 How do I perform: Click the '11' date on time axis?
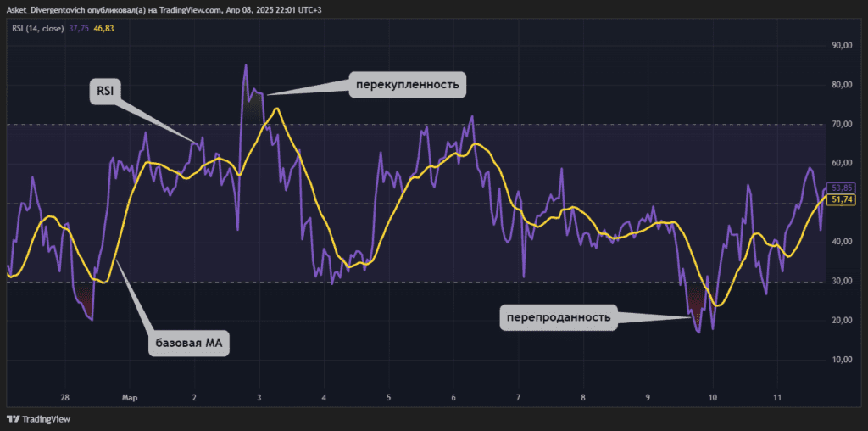click(777, 398)
